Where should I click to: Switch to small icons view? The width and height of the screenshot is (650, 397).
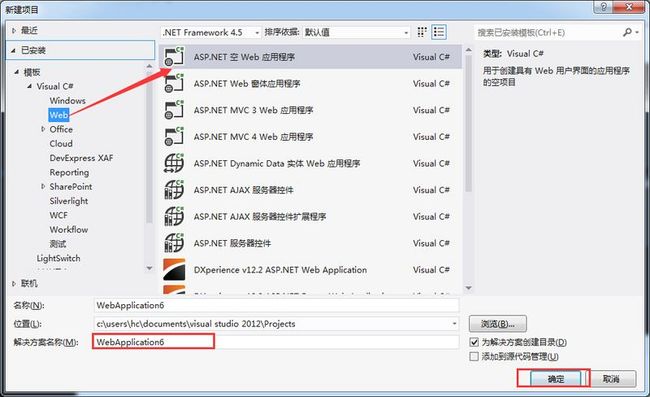(x=422, y=32)
